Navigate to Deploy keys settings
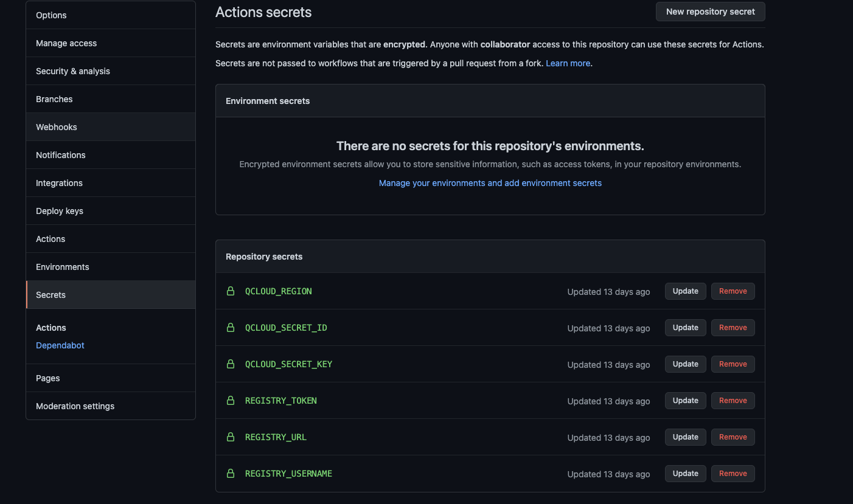The height and width of the screenshot is (504, 853). (x=60, y=211)
